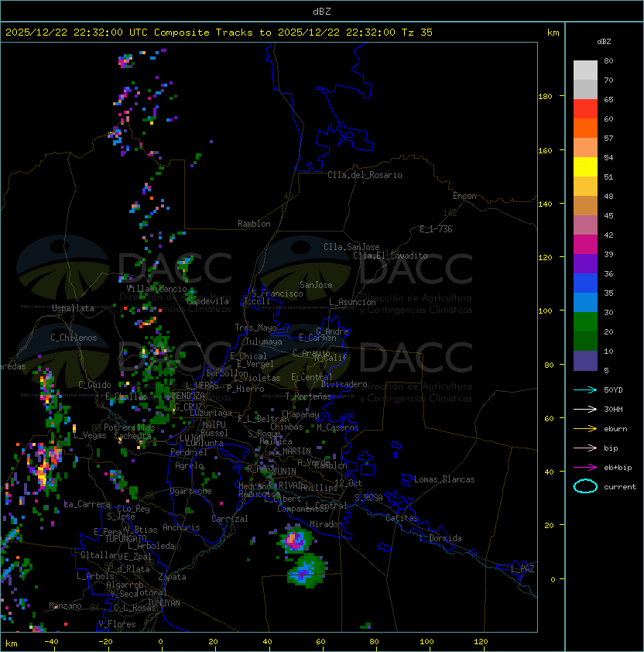Image resolution: width=644 pixels, height=652 pixels.
Task: Select the 'C_Guido' label
Action: tap(94, 385)
